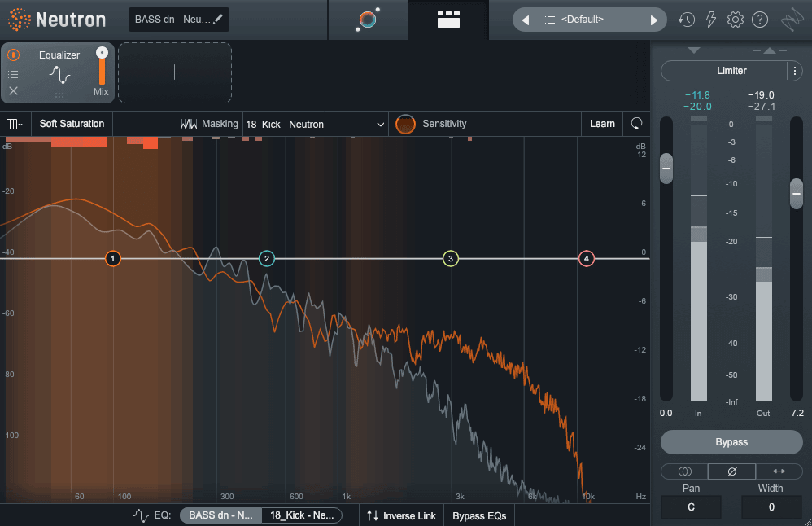
Task: Go to the previous preset arrow
Action: pyautogui.click(x=526, y=20)
